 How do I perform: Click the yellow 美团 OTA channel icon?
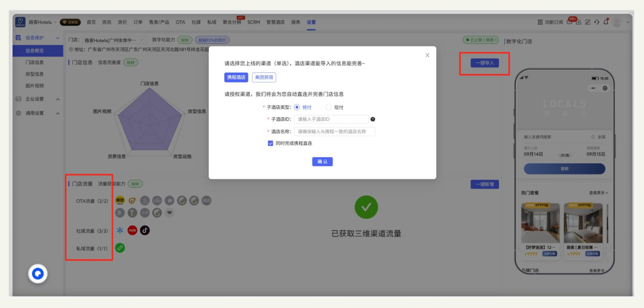[120, 201]
